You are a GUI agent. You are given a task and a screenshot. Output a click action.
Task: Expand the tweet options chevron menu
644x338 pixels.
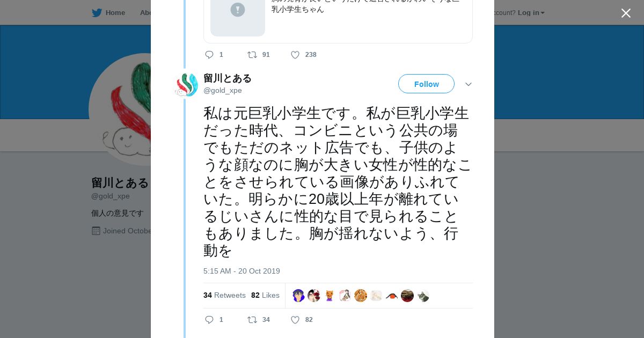coord(469,84)
